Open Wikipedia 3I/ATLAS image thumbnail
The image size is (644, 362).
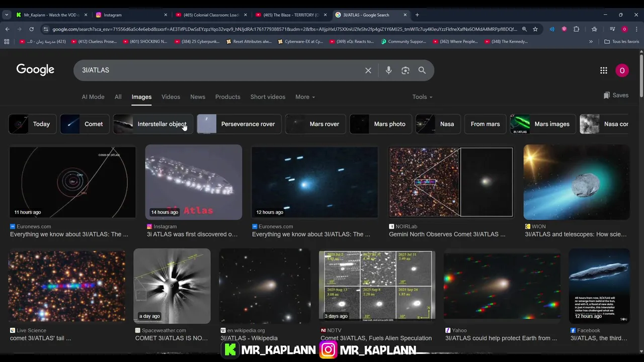[265, 286]
